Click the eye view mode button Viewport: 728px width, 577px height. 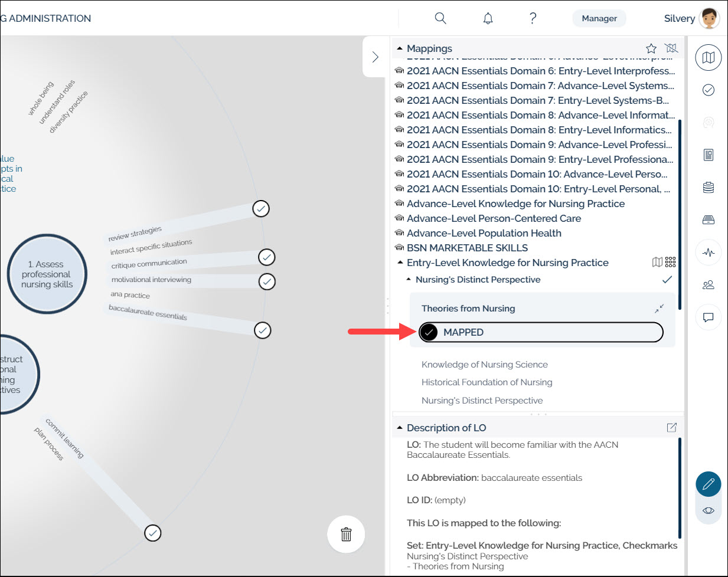(x=709, y=510)
